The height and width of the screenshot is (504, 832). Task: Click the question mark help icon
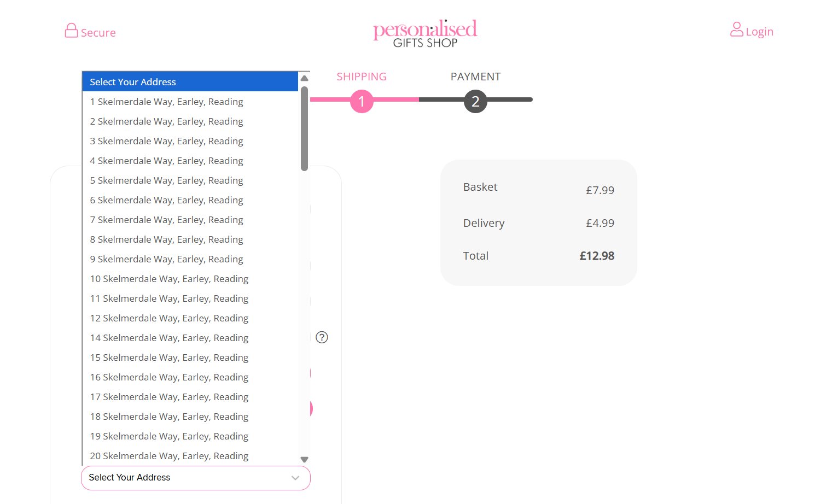pyautogui.click(x=322, y=337)
